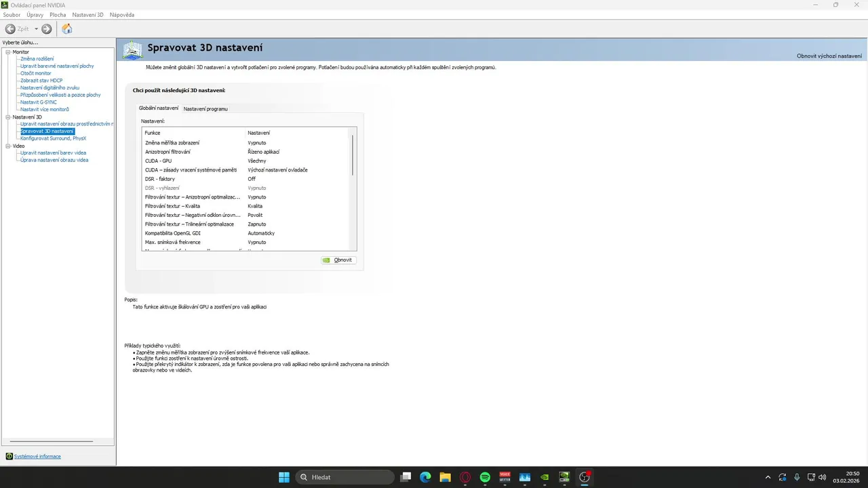Open Upravit nastavení barev videa
Image resolution: width=868 pixels, height=488 pixels.
(x=53, y=152)
